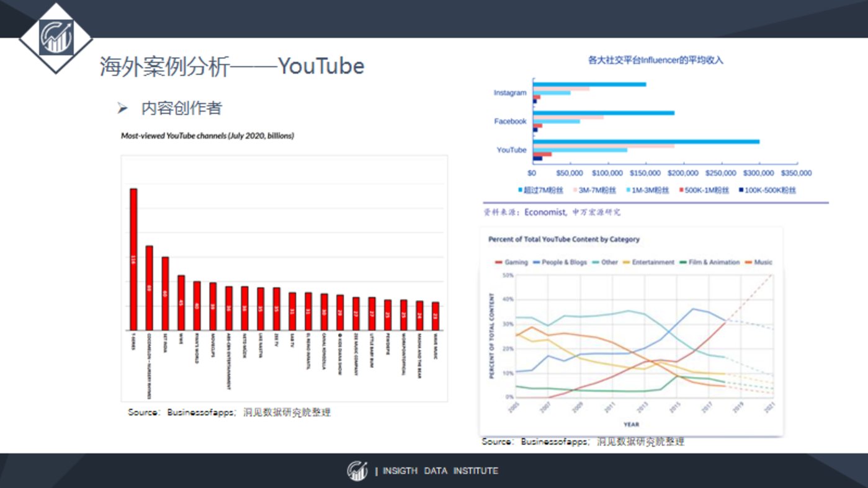Click the Cocomelon red bar
Screen dimensions: 868x488
click(150, 287)
